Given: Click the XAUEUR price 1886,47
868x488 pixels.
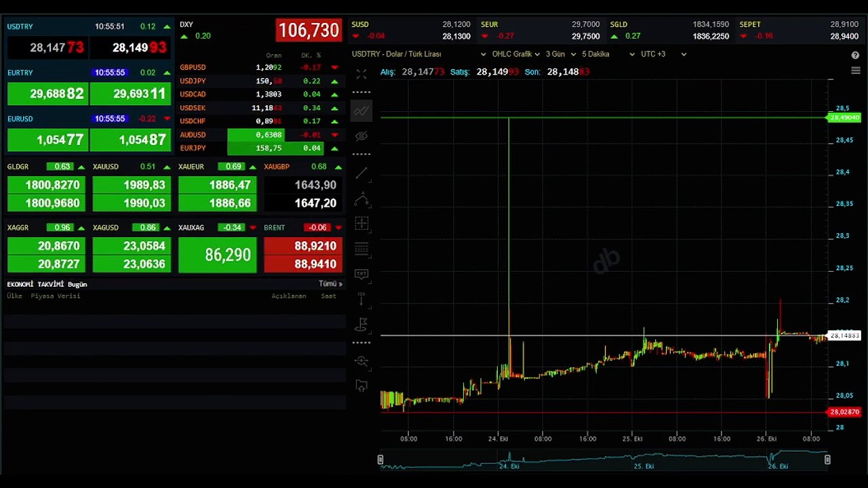Looking at the screenshot, I should pyautogui.click(x=218, y=185).
